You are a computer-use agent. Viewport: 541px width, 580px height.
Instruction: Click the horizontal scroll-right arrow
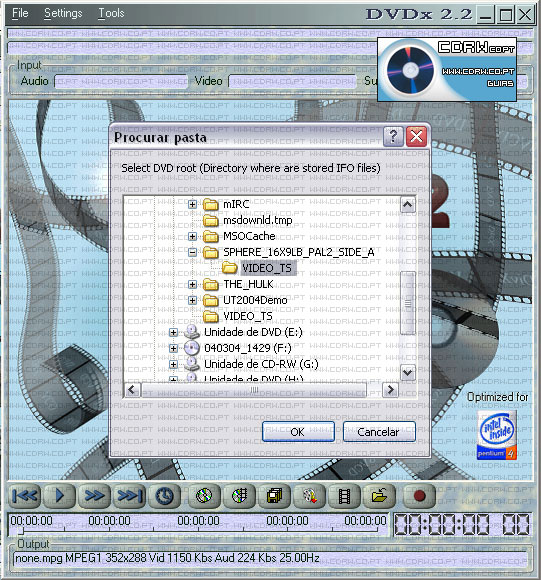tap(390, 390)
